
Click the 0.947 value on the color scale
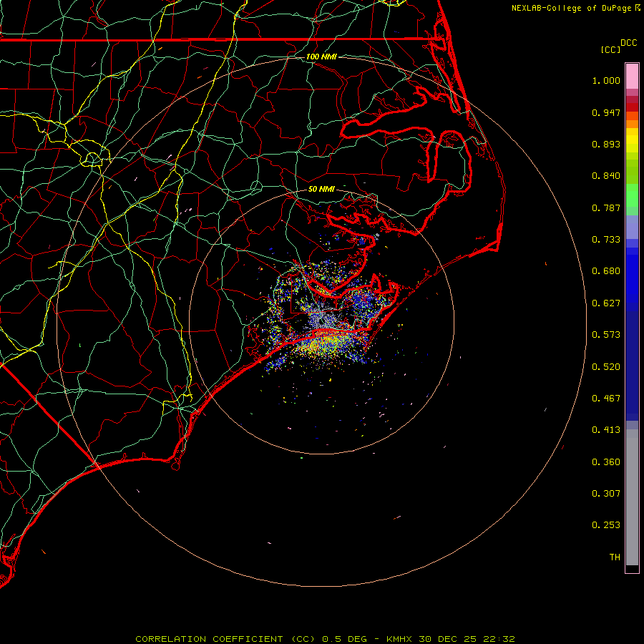606,112
